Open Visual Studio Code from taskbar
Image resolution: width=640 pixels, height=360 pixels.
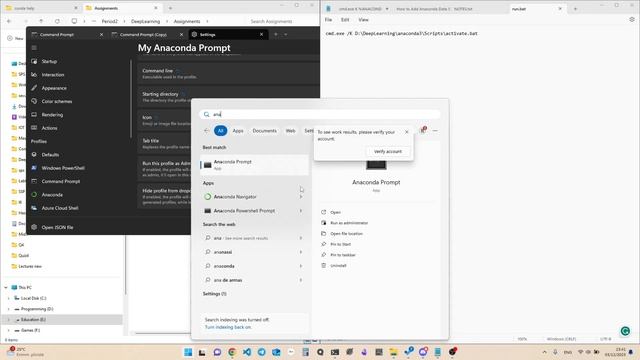pyautogui.click(x=247, y=352)
